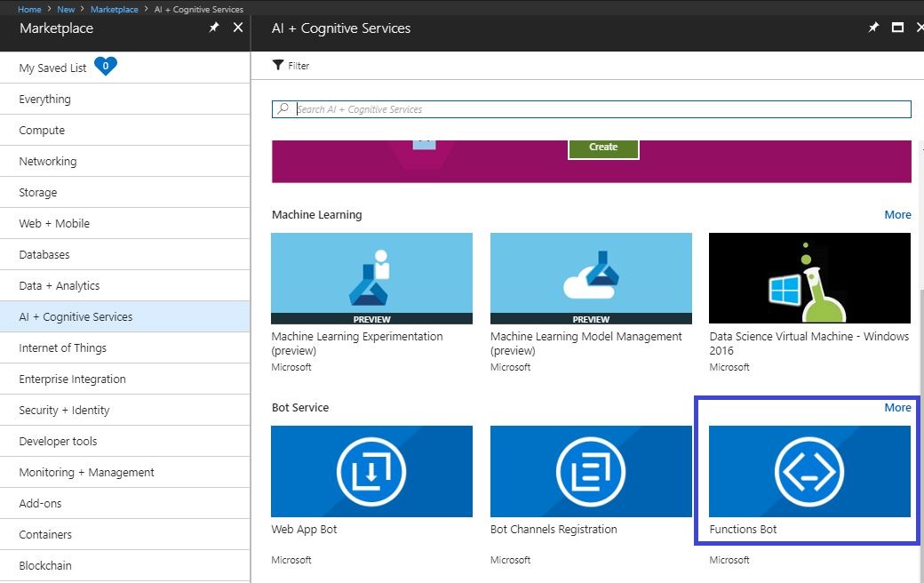
Task: Click the Search AI + Cognitive Services field
Action: tap(592, 109)
